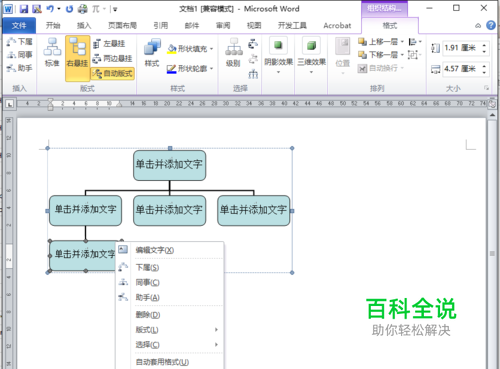The image size is (500, 369).
Task: Choose 助手(A) in context menu
Action: (170, 297)
